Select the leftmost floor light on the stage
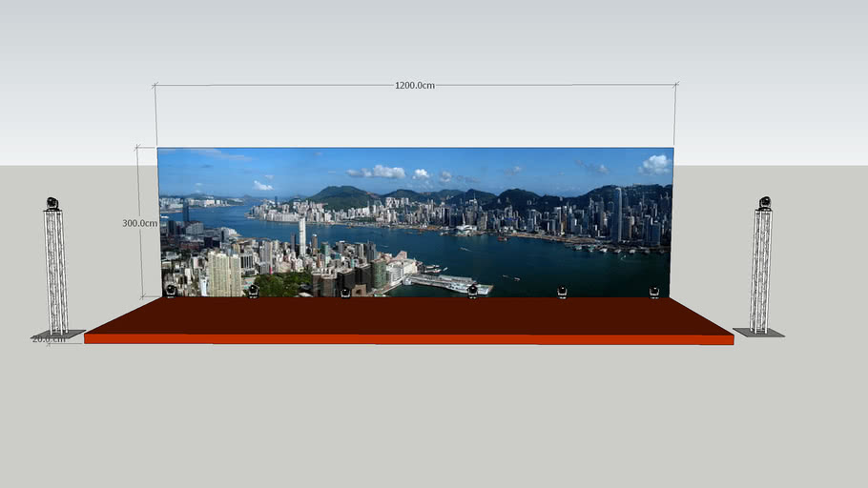 coord(171,290)
